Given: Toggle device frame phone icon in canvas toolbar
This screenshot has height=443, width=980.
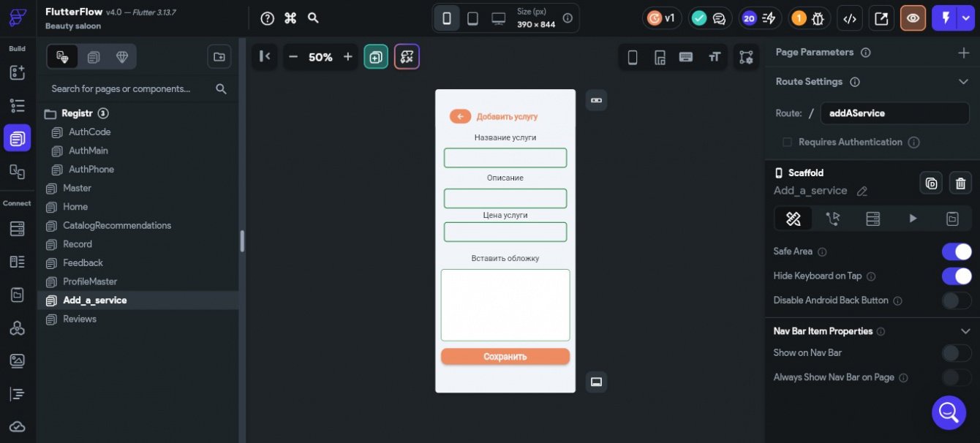Looking at the screenshot, I should click(x=633, y=57).
